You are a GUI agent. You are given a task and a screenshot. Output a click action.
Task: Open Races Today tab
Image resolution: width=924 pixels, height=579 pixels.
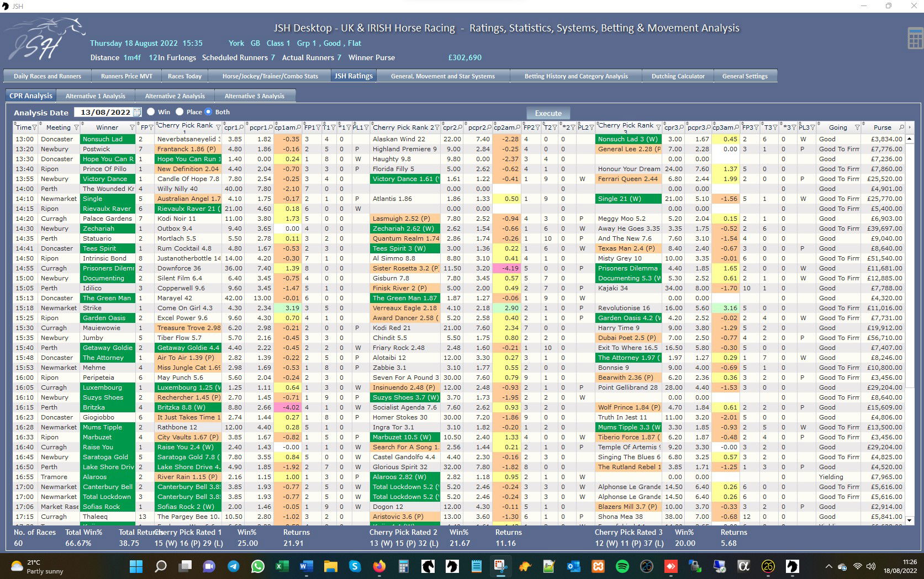coord(184,76)
